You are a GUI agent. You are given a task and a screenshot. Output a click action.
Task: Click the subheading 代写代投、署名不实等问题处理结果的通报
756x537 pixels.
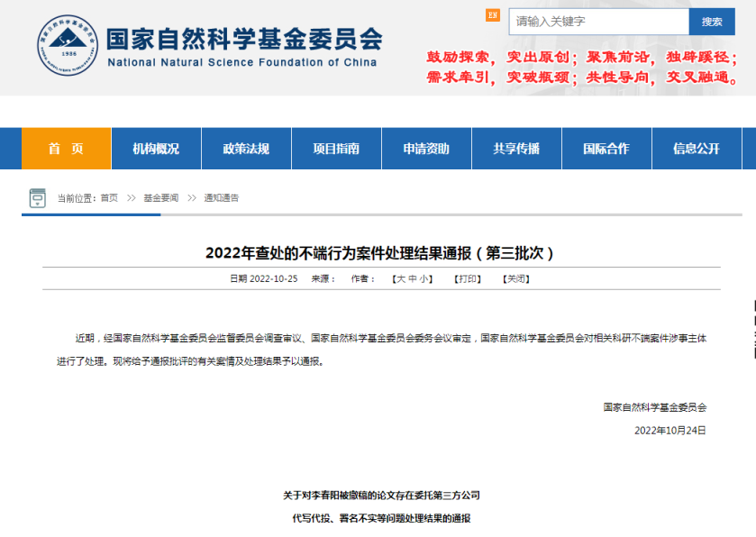coord(381,518)
